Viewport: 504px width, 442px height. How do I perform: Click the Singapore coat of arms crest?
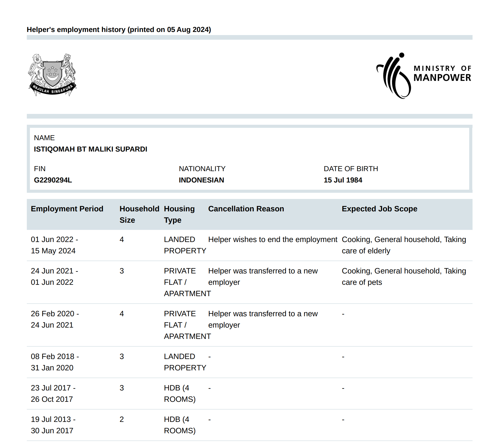[x=52, y=75]
